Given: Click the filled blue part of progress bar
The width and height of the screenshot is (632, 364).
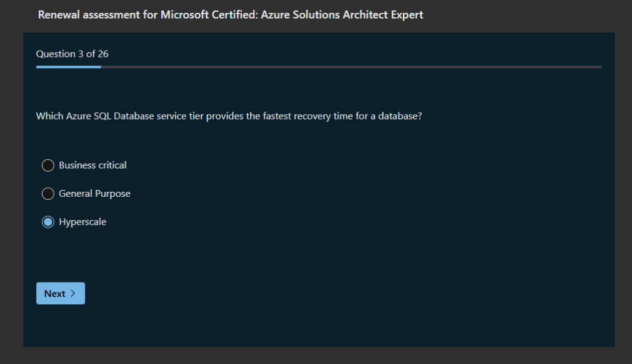Looking at the screenshot, I should click(68, 67).
